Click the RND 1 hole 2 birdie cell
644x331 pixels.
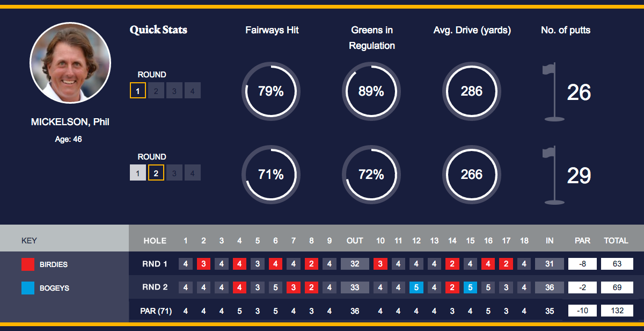click(203, 264)
